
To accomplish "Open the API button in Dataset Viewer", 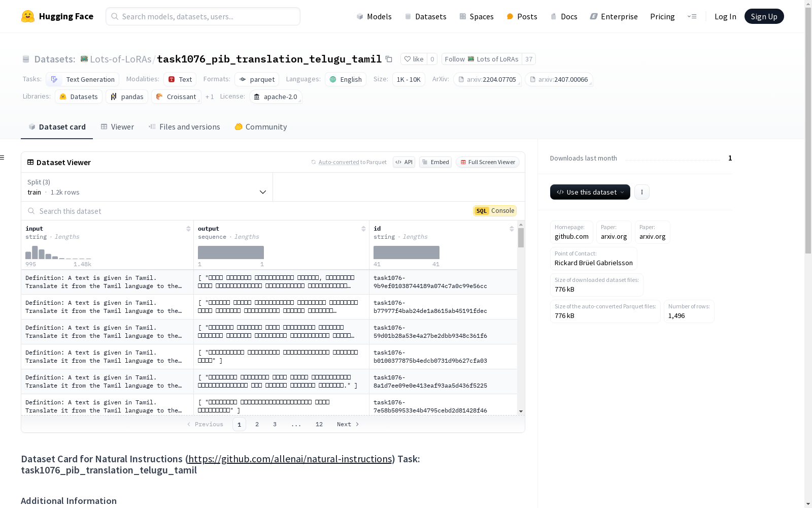I will pyautogui.click(x=404, y=162).
